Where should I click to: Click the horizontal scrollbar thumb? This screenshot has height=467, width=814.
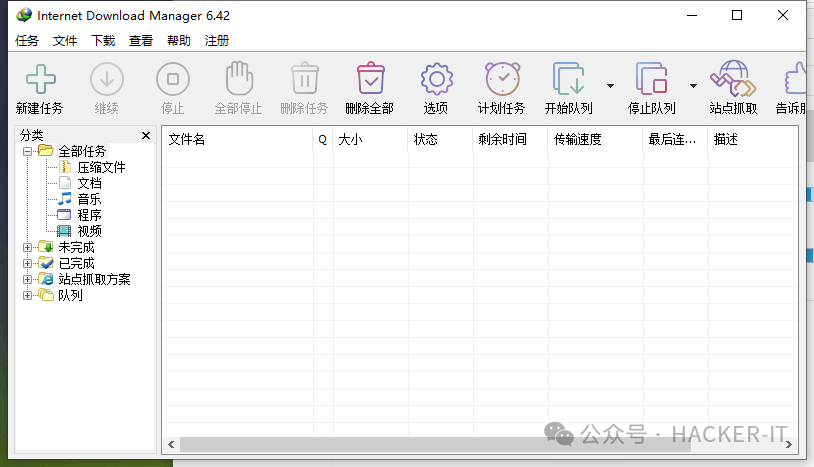(435, 445)
